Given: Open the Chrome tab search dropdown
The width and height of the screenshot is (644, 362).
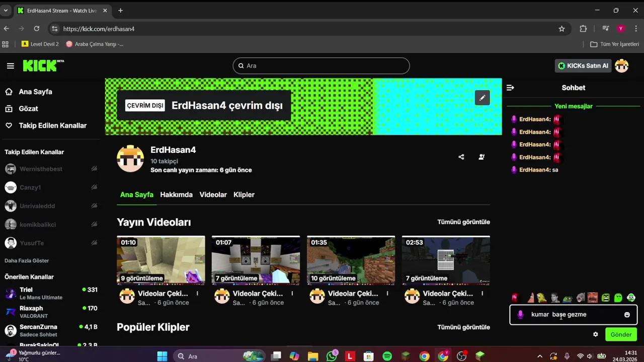Looking at the screenshot, I should tap(6, 10).
